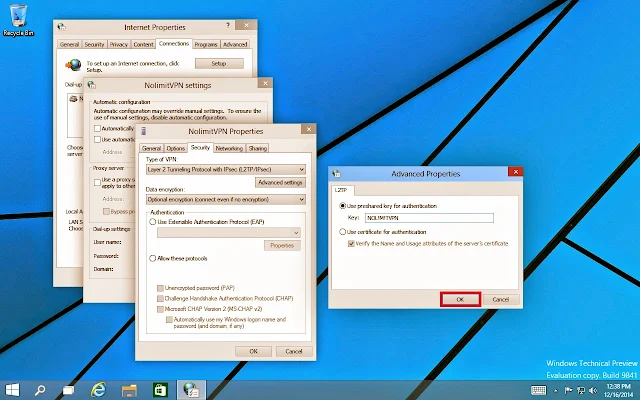Toggle Automatically detect checkbox in NolimitVPN settings
The height and width of the screenshot is (400, 640).
click(x=97, y=129)
